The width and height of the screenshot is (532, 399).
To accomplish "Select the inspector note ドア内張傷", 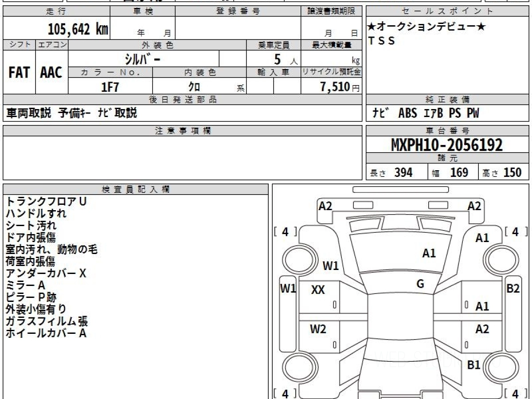I will (31, 237).
